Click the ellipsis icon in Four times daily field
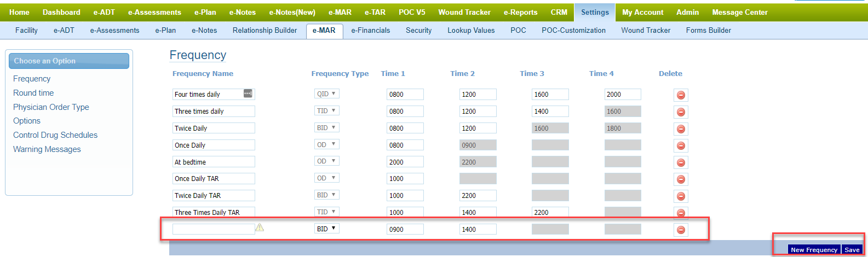Viewport: 868px width, 257px height. coord(248,94)
